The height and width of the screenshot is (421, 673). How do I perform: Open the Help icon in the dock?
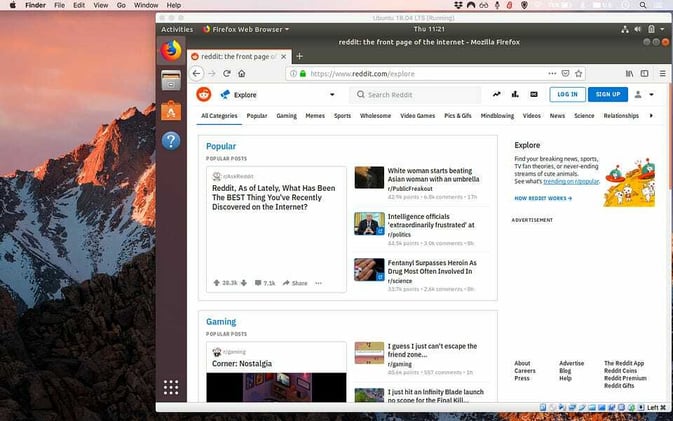[x=171, y=141]
